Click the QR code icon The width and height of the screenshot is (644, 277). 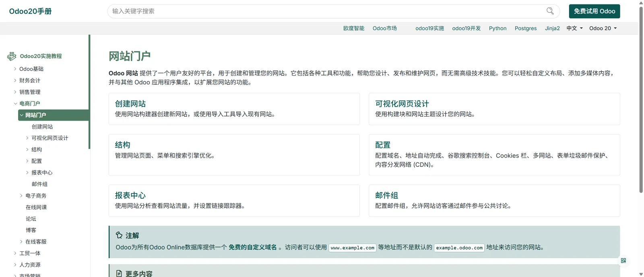pyautogui.click(x=623, y=261)
